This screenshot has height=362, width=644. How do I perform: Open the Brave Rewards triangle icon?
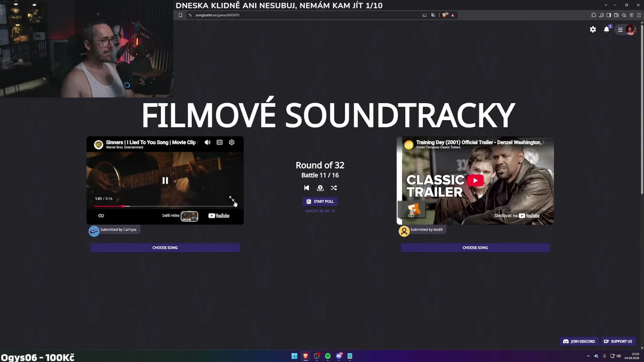(x=452, y=15)
